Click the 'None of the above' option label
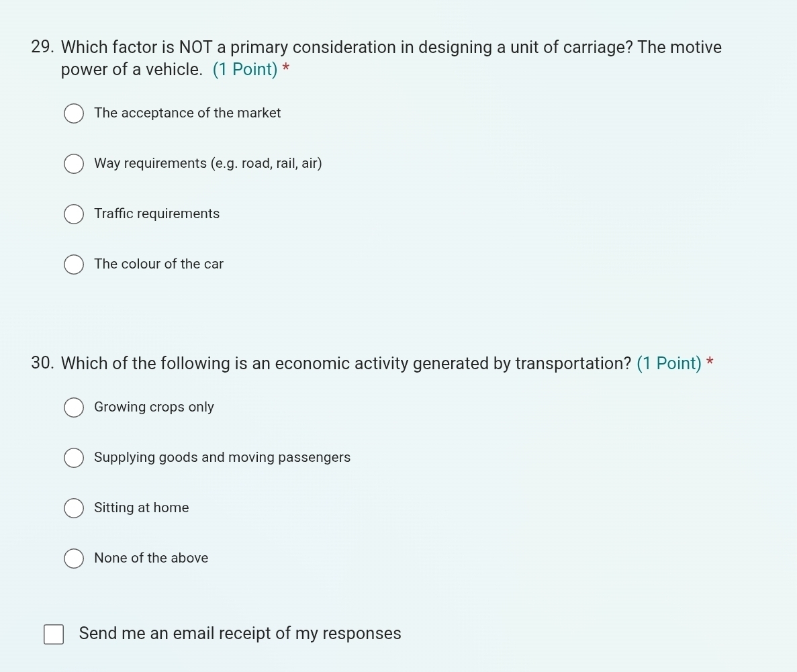The image size is (797, 672). pyautogui.click(x=151, y=558)
